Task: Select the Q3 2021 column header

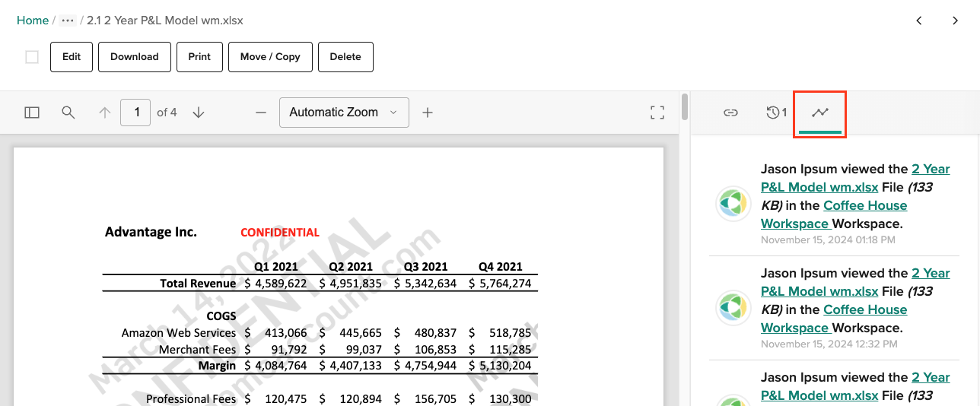Action: (426, 266)
